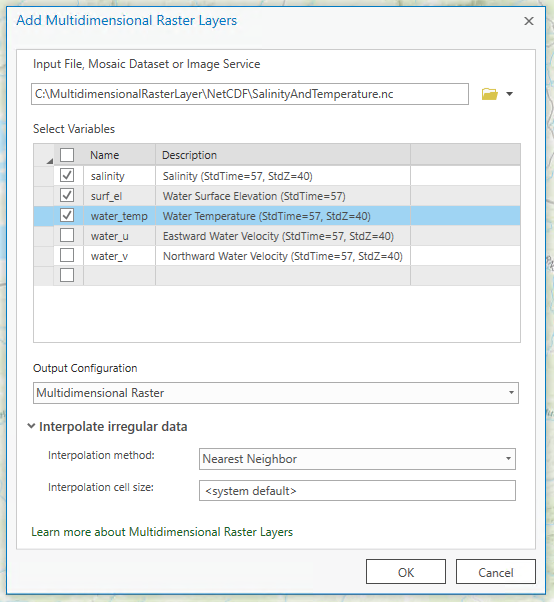Toggle the header select-all checkbox
Viewport: 554px width, 602px height.
(67, 155)
